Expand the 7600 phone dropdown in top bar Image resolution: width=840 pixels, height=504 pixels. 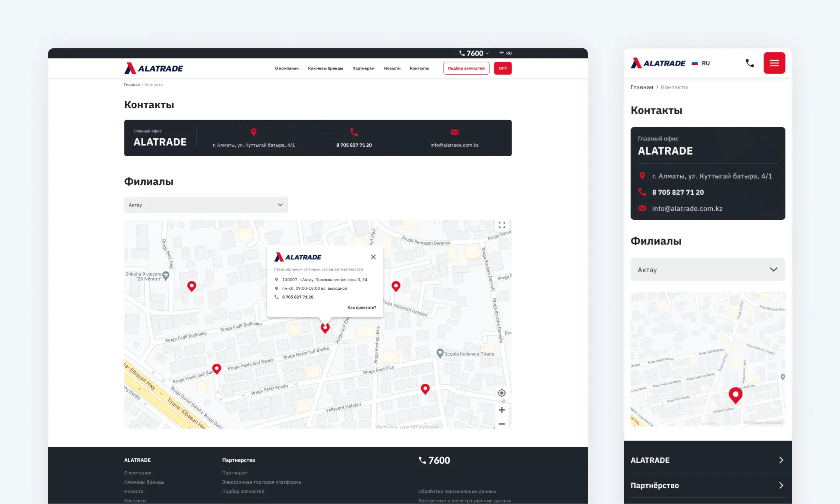[x=475, y=53]
